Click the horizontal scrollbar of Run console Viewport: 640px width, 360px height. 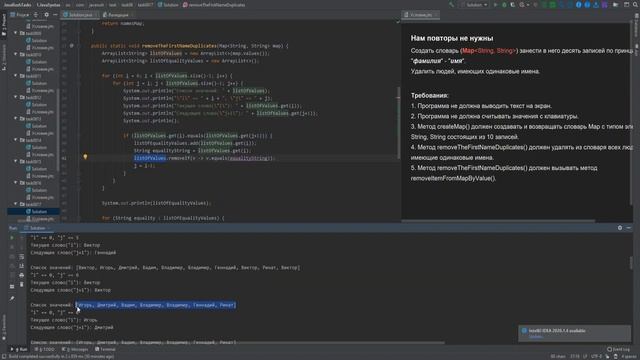[237, 343]
